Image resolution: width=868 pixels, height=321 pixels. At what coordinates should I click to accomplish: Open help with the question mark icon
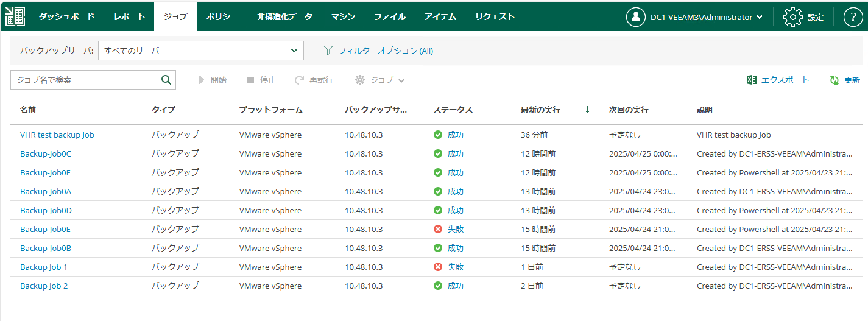pos(853,17)
